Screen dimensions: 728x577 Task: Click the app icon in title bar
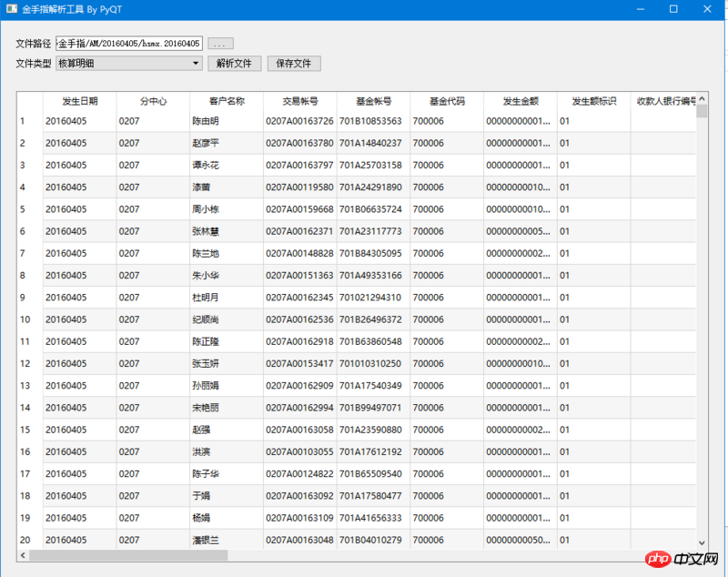12,8
